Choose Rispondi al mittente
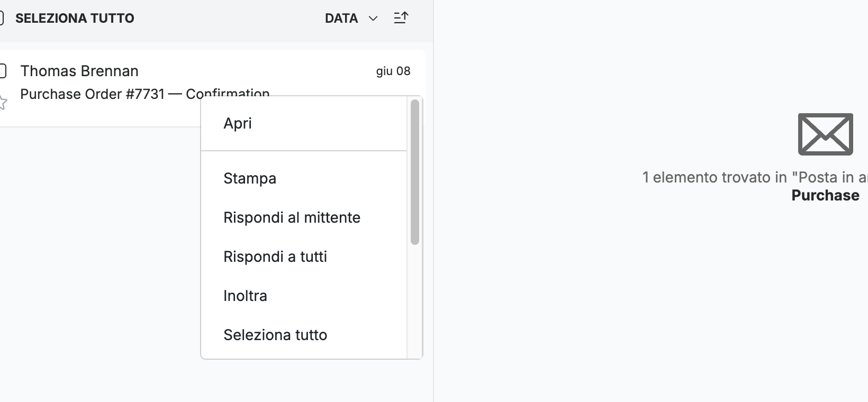This screenshot has height=402, width=868. point(304,217)
